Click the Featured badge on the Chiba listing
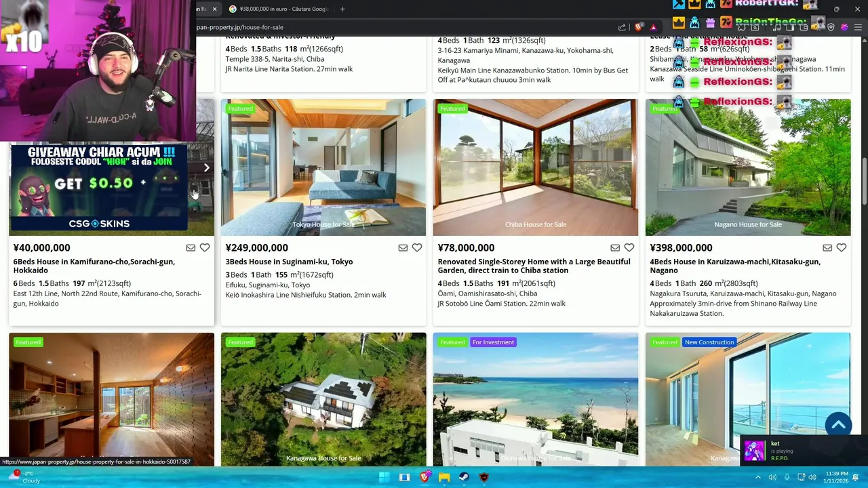Screen dimensions: 868x488 pos(452,108)
